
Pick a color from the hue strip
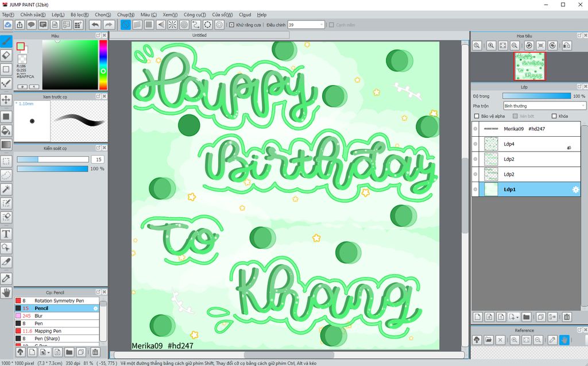pyautogui.click(x=103, y=64)
